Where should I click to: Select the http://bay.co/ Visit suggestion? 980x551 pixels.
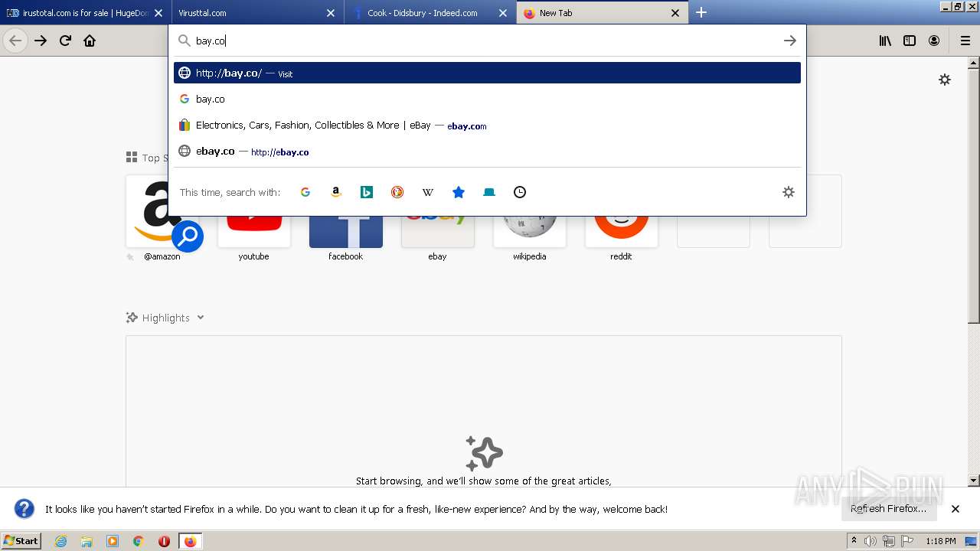[x=487, y=73]
